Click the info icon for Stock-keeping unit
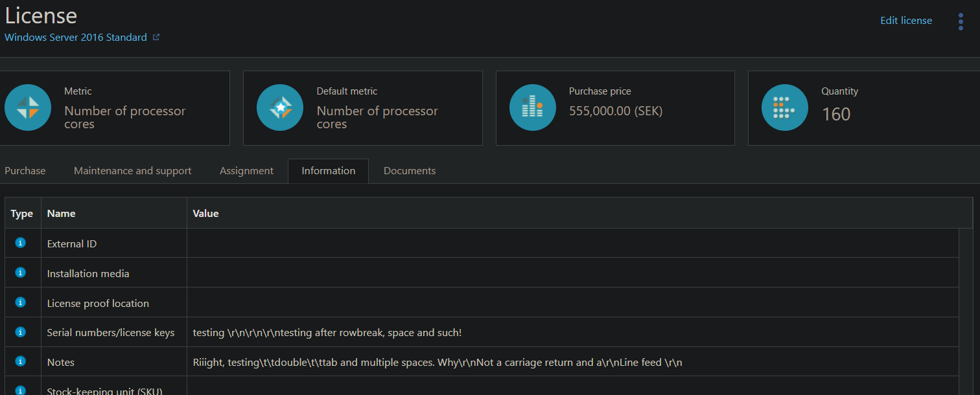Image resolution: width=980 pixels, height=395 pixels. coord(19,389)
